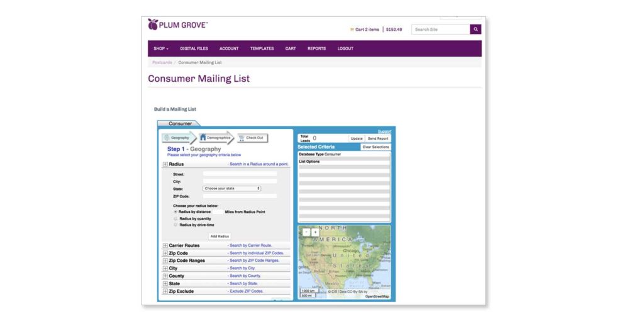
Task: Open CART menu item
Action: point(291,48)
